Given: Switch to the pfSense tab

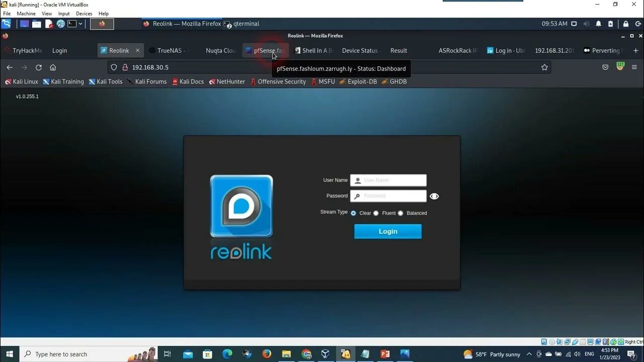Looking at the screenshot, I should pos(265,50).
